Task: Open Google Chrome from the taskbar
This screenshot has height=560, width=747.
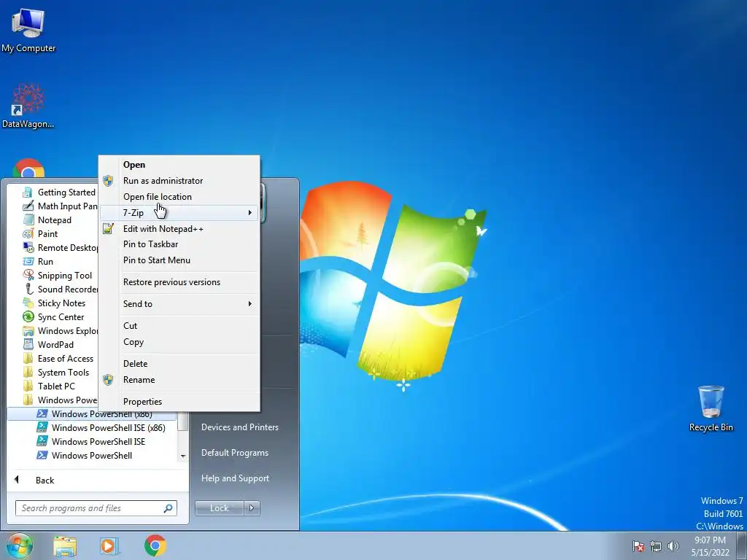Action: tap(155, 545)
